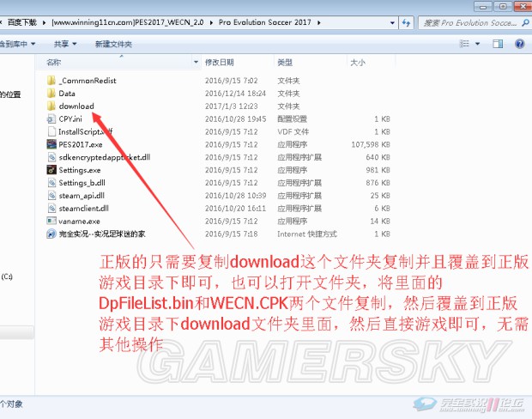Select the Settings.exe application
This screenshot has height=419, width=532.
[x=79, y=170]
